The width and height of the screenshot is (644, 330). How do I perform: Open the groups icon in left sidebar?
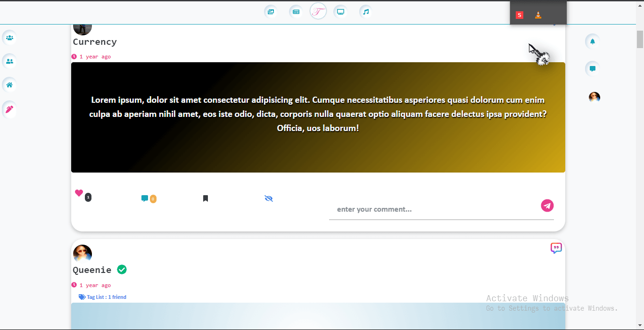(9, 38)
